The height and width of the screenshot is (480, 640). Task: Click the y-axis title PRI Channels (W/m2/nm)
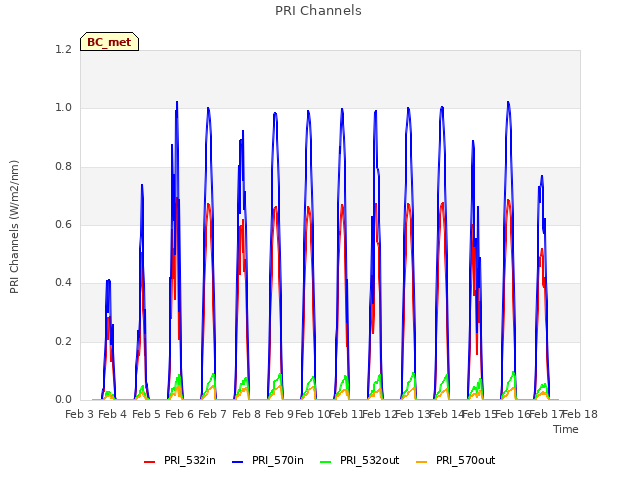[14, 227]
